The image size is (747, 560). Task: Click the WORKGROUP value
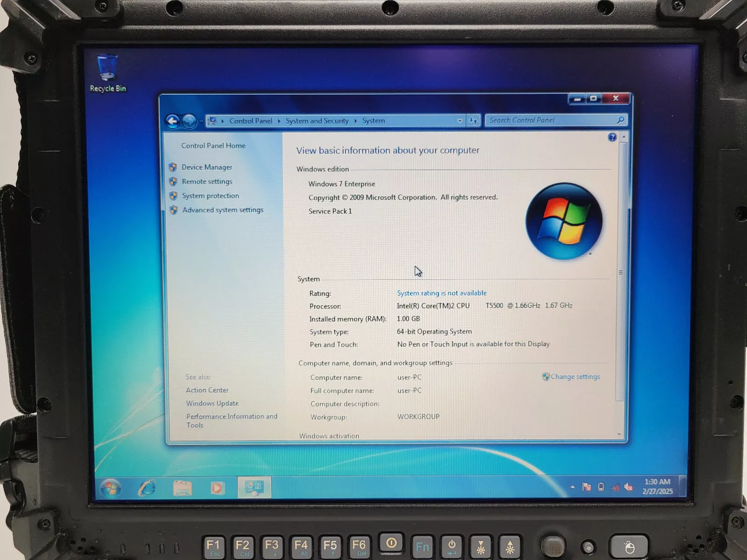pos(418,417)
